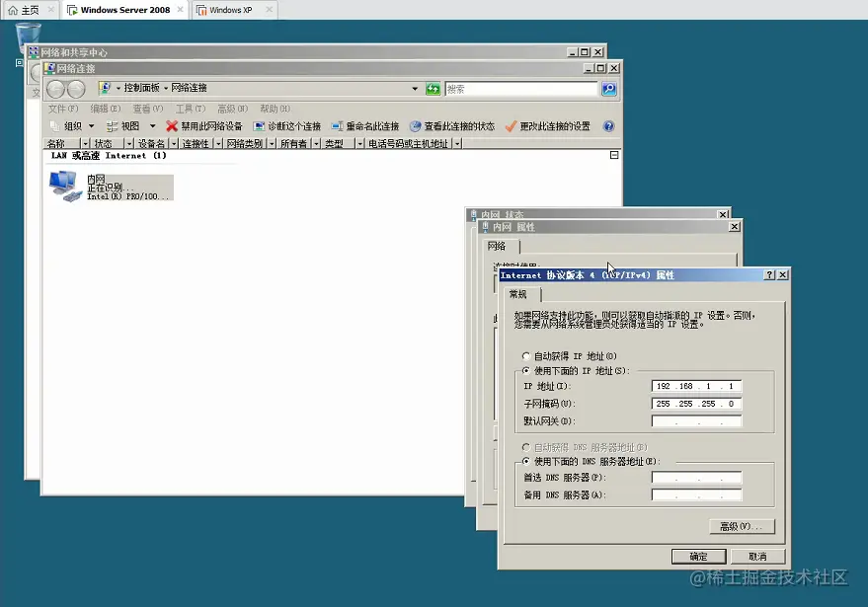Select 使用下面的 IP 地址 radio button
Viewport: 868px width, 607px height.
click(526, 371)
